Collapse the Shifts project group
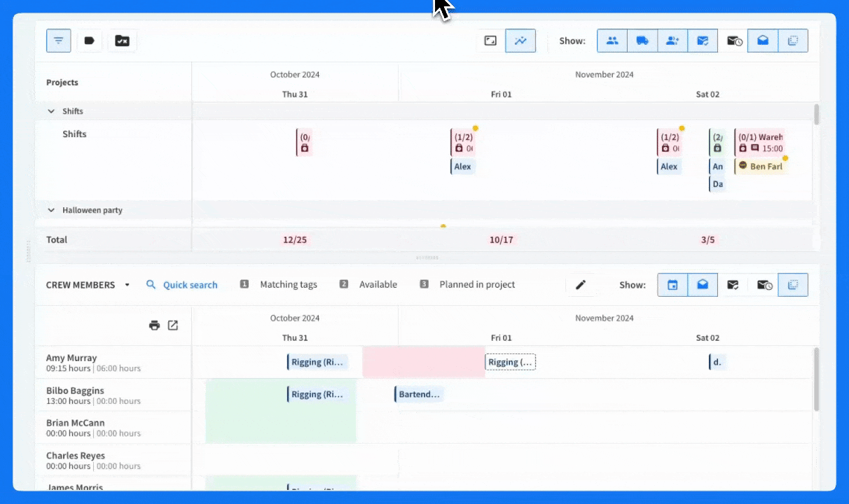 (x=51, y=111)
